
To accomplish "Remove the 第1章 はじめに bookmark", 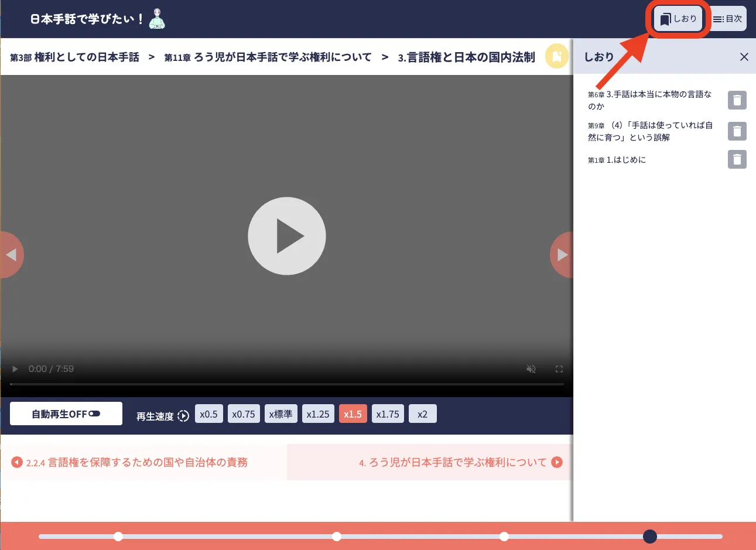I will click(x=737, y=159).
